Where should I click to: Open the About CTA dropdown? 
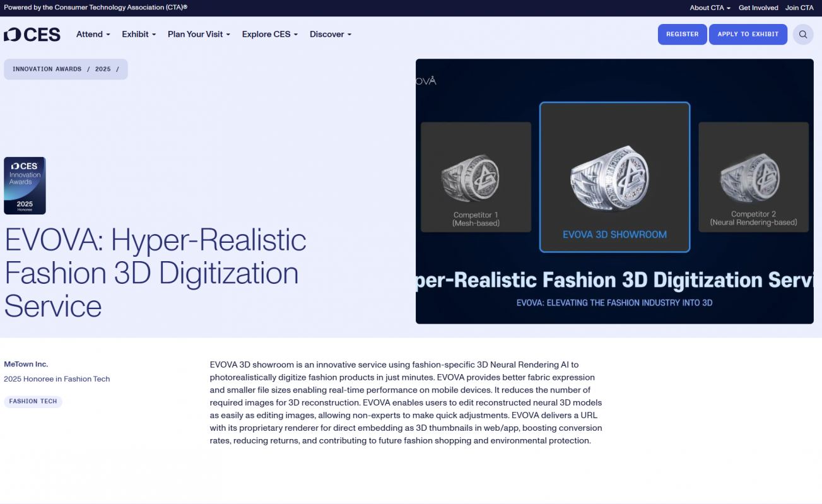point(710,8)
